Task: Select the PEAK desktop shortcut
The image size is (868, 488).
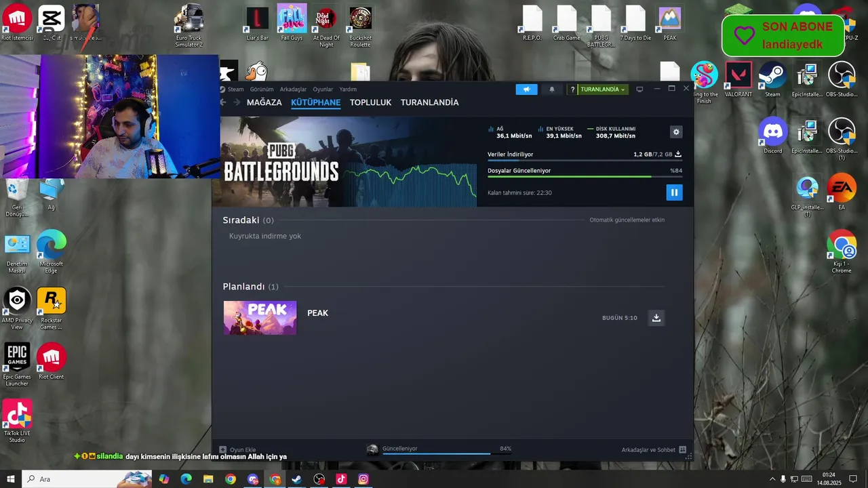Action: (x=670, y=24)
